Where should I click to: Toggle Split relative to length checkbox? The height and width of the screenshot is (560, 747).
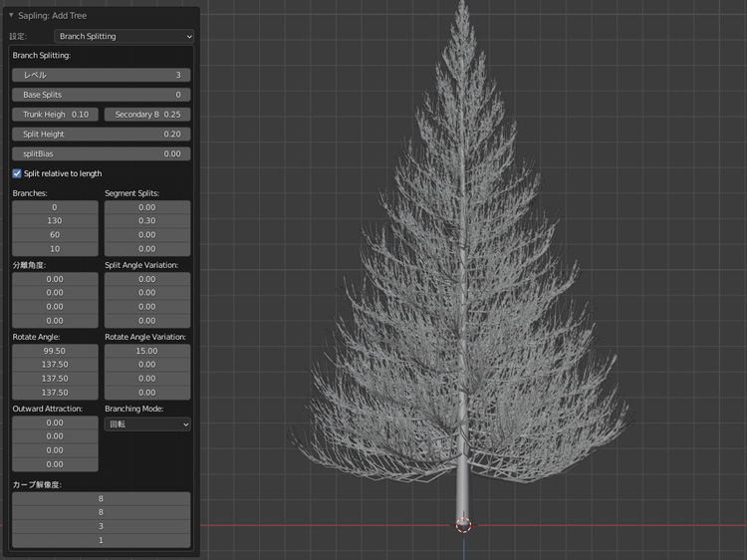point(17,173)
